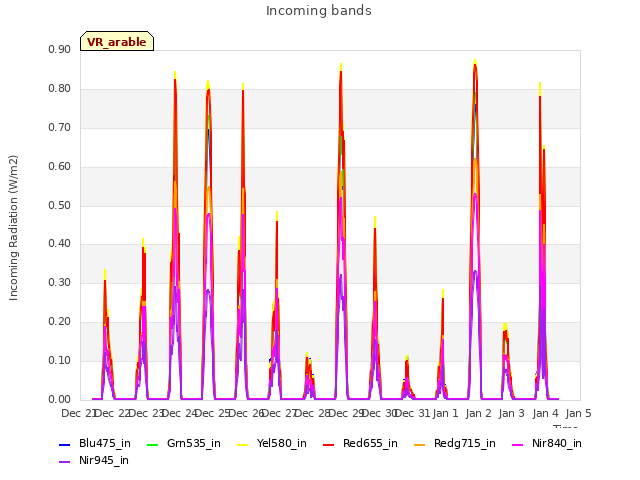Click the 0.20 y-axis tick label
This screenshot has height=480, width=640.
[60, 322]
